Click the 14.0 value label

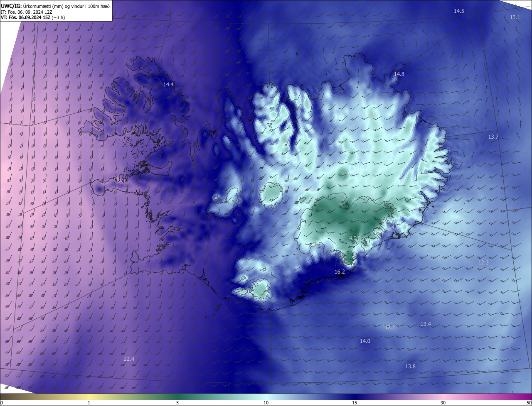[x=365, y=341]
